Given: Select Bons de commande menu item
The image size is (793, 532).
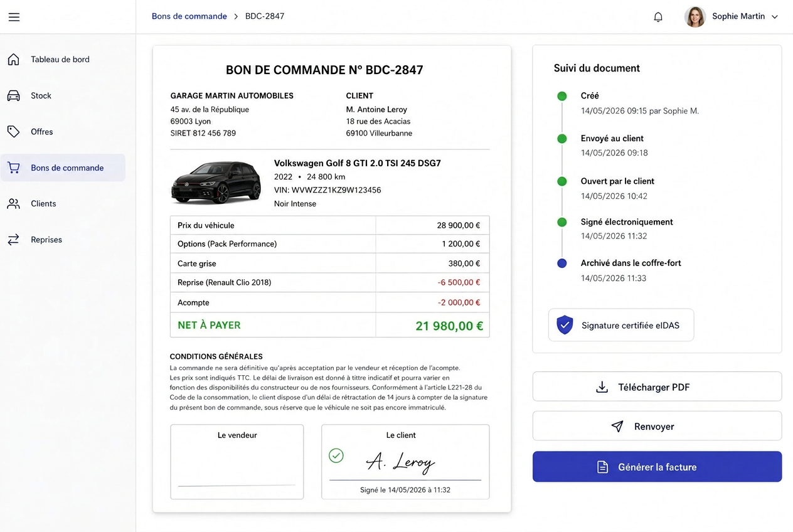Looking at the screenshot, I should tap(63, 168).
